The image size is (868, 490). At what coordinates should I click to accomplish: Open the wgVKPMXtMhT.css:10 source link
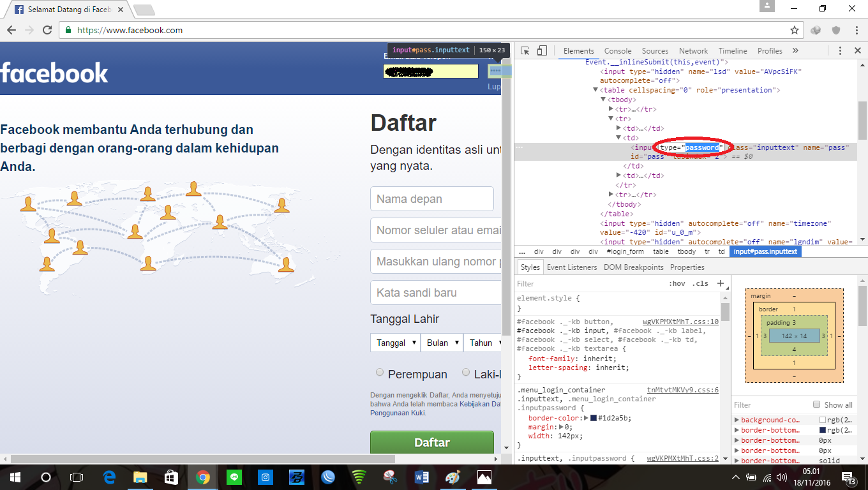[x=680, y=322]
